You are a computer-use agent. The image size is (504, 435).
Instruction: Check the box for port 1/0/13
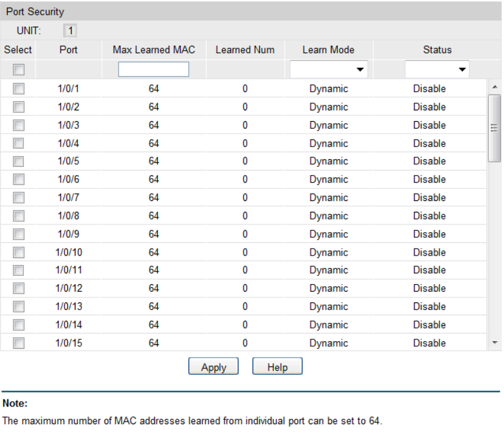click(18, 306)
